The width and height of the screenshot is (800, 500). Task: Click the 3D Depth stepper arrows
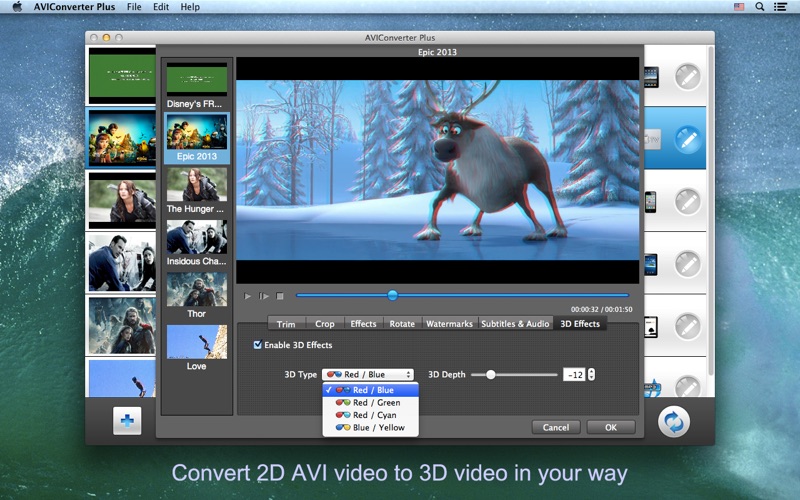[591, 374]
